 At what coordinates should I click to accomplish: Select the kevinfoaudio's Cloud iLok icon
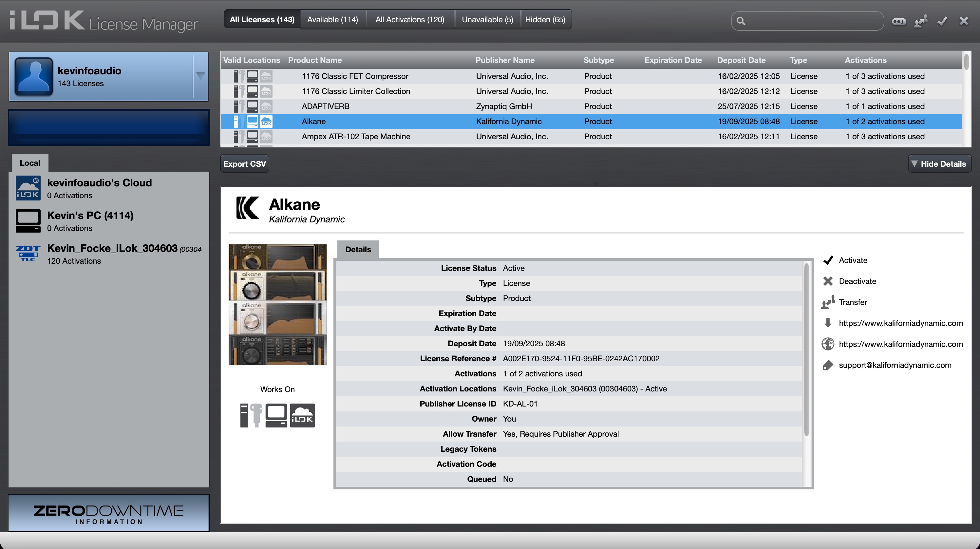point(28,188)
